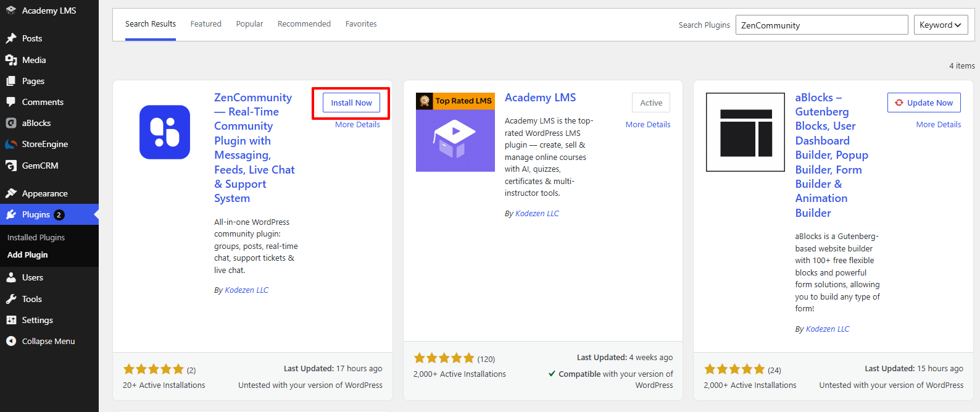Screen dimensions: 980x412
Task: Click the Users person icon
Action: point(11,277)
